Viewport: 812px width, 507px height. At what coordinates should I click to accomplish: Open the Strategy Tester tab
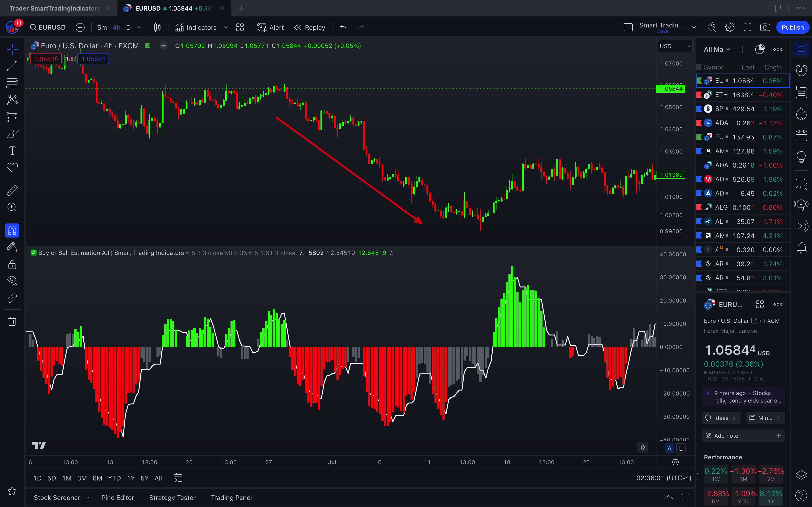pos(172,498)
